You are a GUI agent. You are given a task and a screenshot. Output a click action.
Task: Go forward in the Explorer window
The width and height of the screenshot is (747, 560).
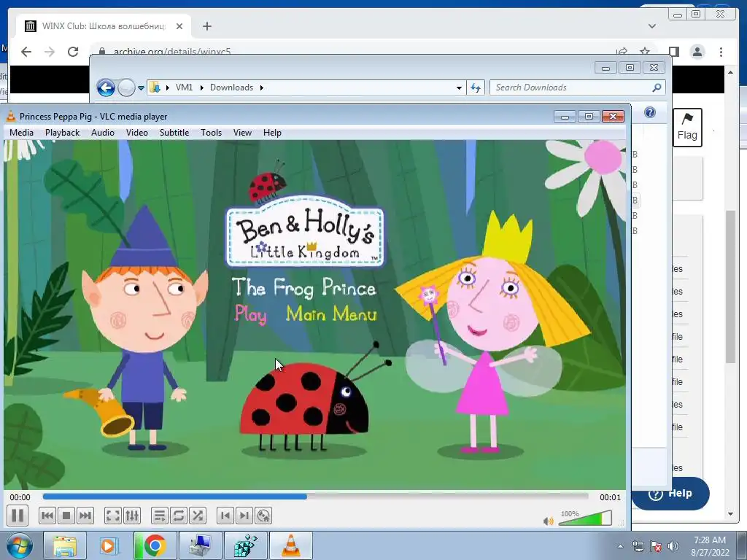point(126,87)
